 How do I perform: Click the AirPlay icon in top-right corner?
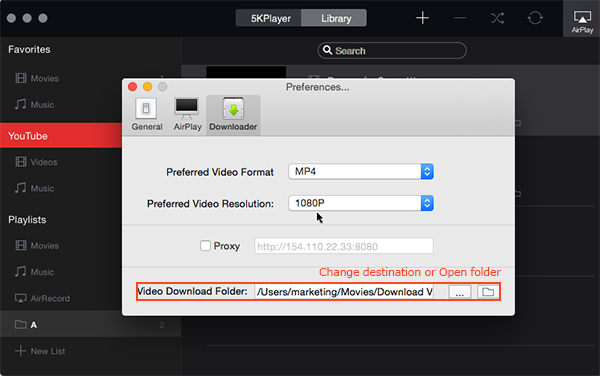pos(582,19)
